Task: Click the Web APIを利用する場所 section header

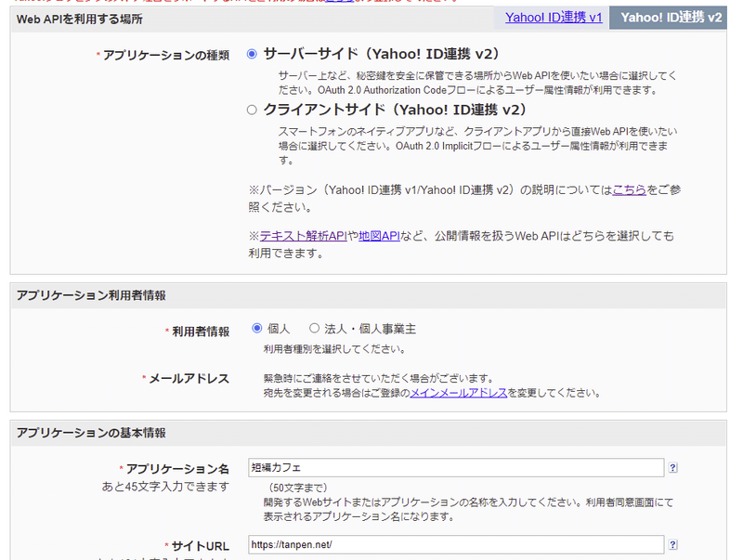Action: 80,20
